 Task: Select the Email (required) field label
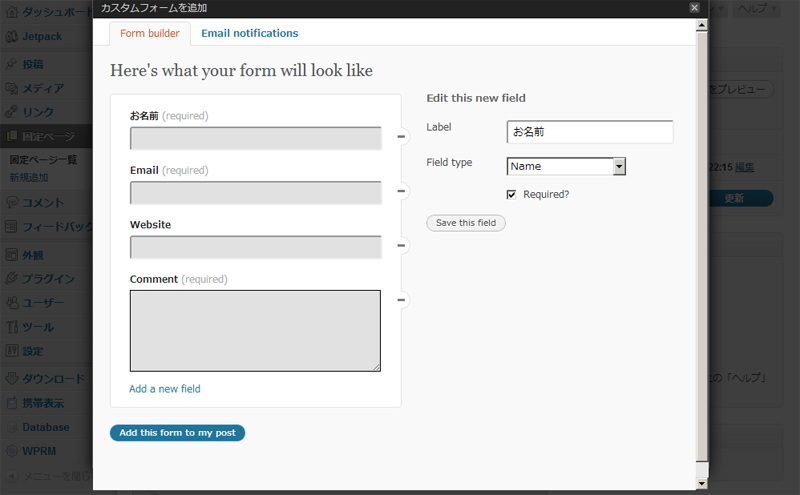pyautogui.click(x=169, y=170)
